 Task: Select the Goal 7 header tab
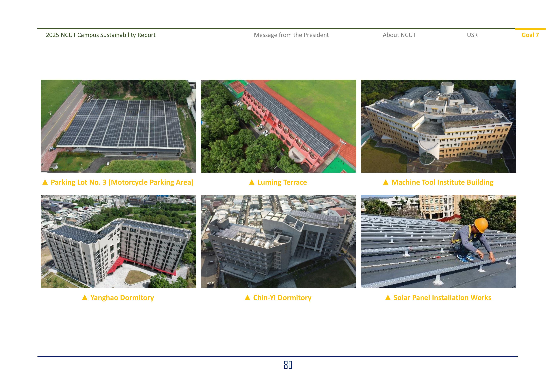tap(530, 35)
